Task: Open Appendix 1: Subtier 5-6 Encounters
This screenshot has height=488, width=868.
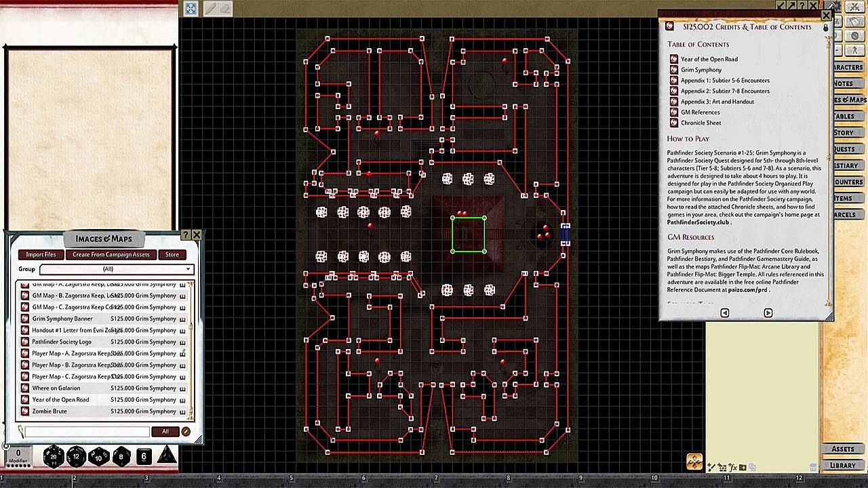Action: click(725, 81)
